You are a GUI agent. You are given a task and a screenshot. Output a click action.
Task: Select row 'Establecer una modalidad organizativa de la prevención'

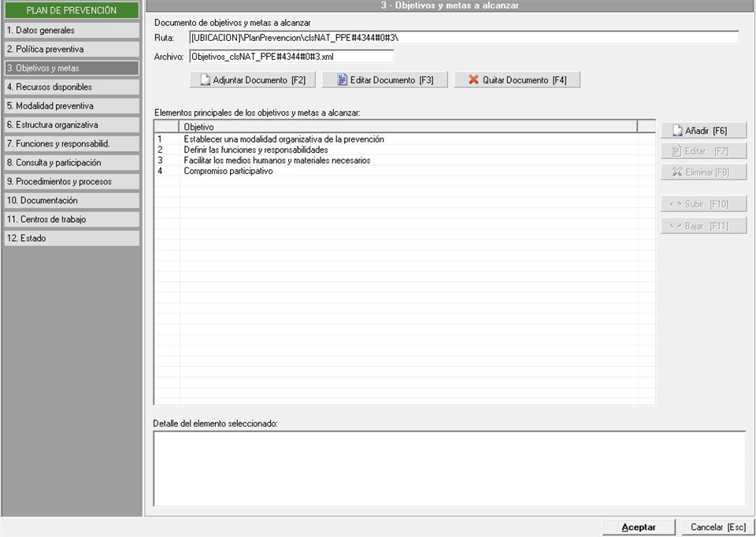(x=405, y=139)
